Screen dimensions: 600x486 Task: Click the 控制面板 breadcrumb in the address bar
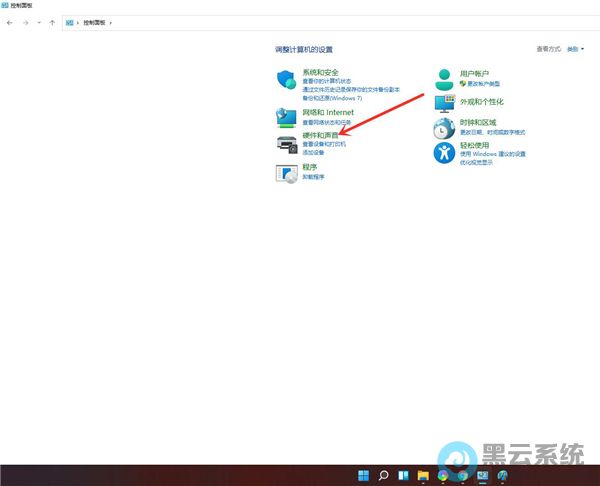94,23
